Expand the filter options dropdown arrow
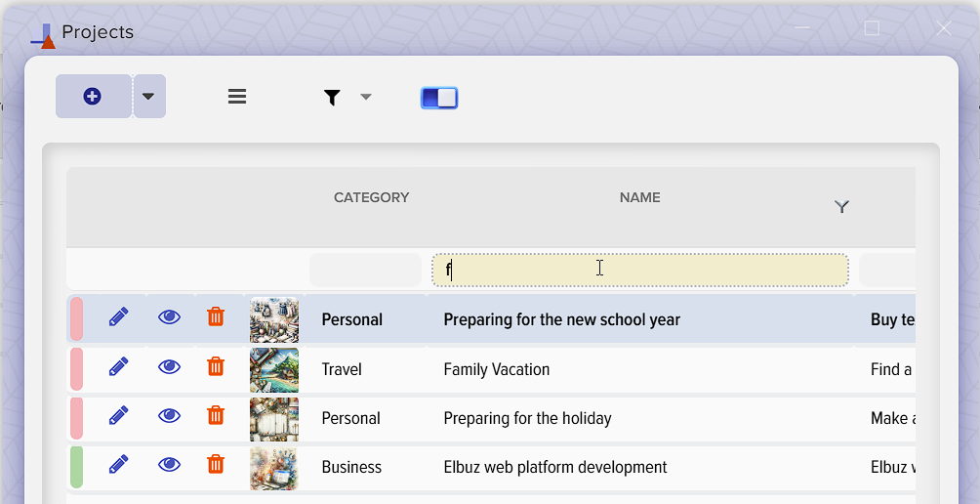 (366, 97)
